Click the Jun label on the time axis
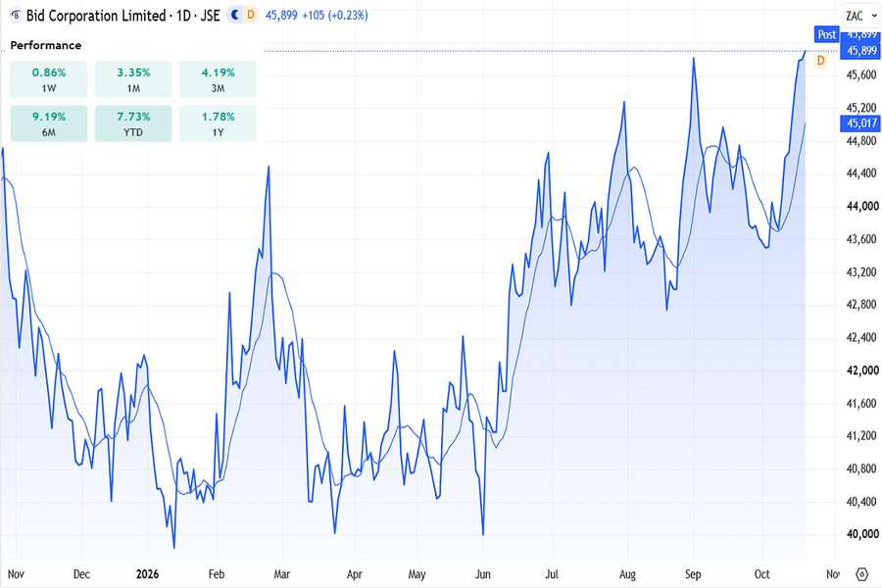Viewport: 882px width, 588px height. 482,574
